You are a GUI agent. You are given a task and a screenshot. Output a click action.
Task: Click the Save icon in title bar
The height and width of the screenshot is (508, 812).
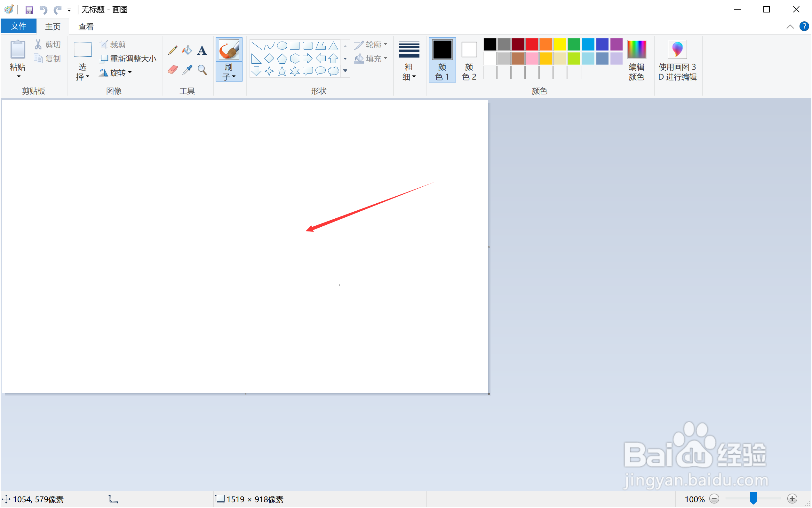[29, 10]
